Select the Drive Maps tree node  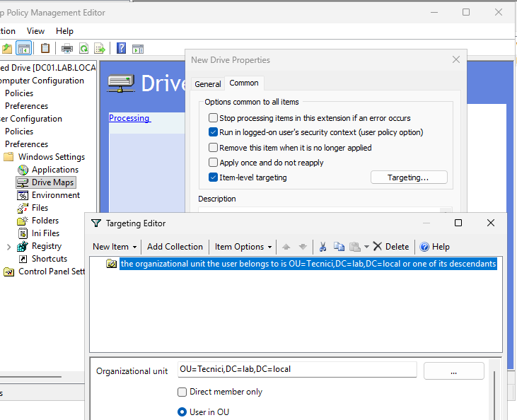click(52, 182)
